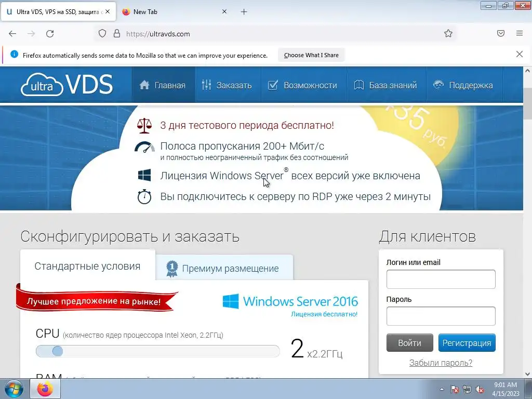Click the ultraVDS cloud logo
Image resolution: width=532 pixels, height=399 pixels.
click(66, 85)
